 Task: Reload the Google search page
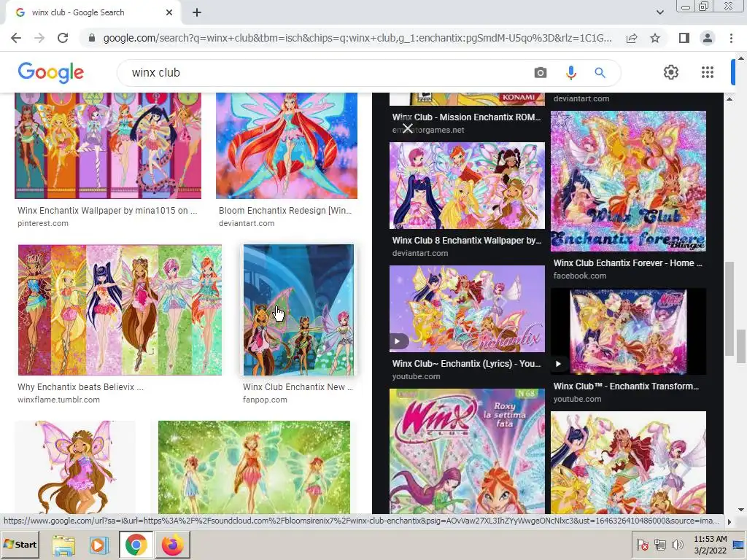(63, 38)
